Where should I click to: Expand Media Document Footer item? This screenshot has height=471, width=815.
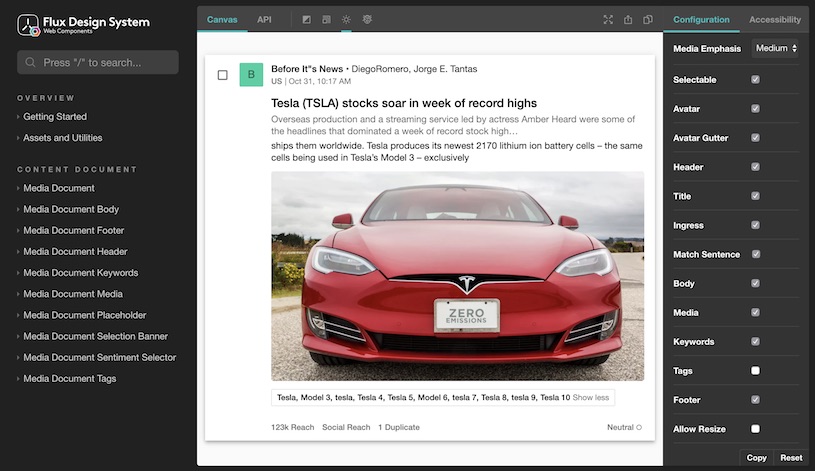(x=73, y=230)
